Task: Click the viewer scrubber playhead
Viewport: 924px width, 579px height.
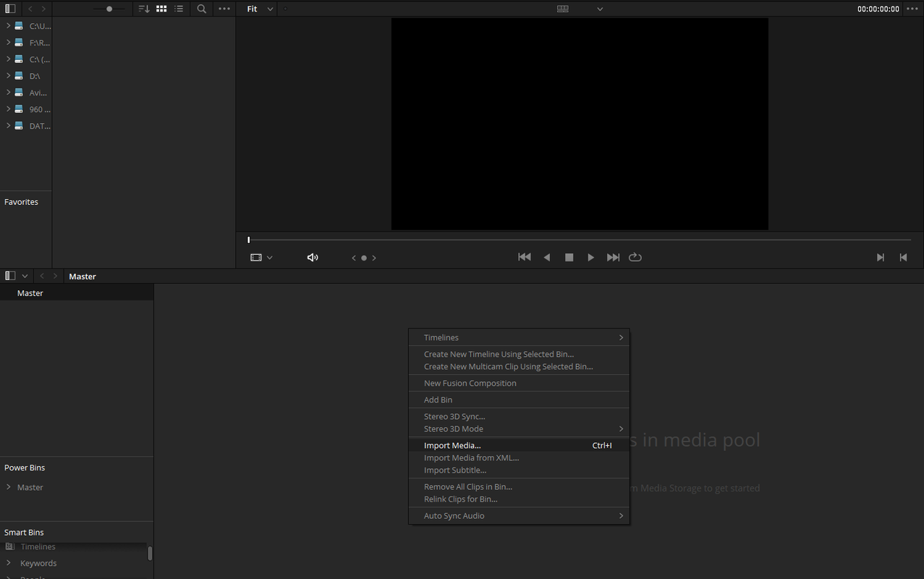Action: (x=248, y=240)
